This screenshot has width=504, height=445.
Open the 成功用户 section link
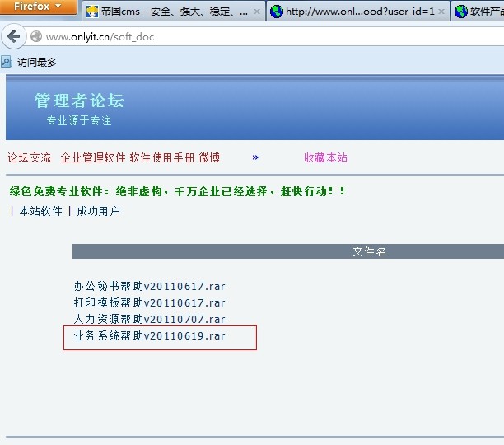[x=98, y=211]
